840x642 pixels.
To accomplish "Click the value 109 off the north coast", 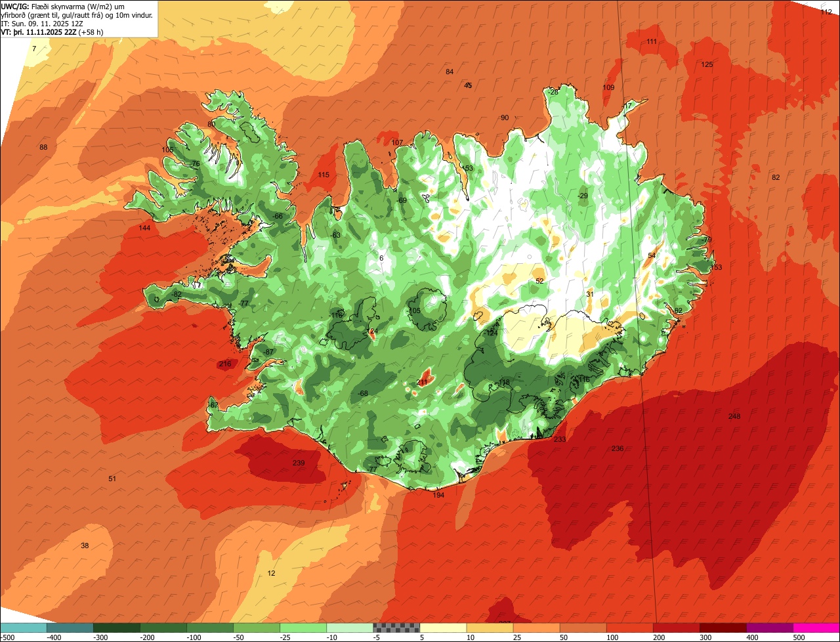I will [608, 87].
